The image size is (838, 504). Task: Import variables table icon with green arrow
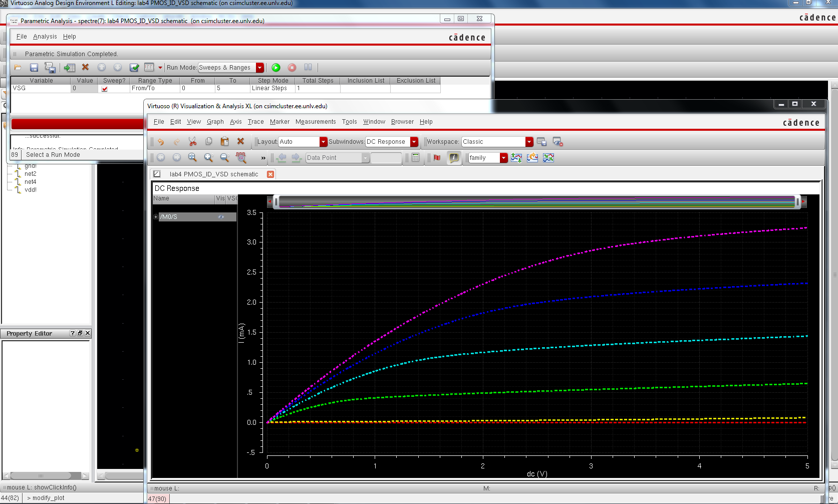(x=70, y=68)
